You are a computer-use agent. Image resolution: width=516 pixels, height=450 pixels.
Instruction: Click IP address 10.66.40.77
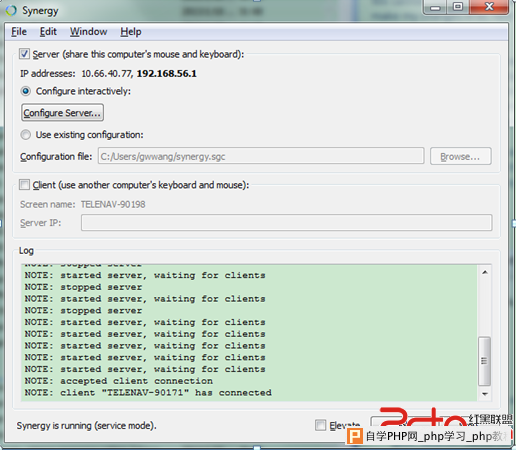[x=107, y=73]
